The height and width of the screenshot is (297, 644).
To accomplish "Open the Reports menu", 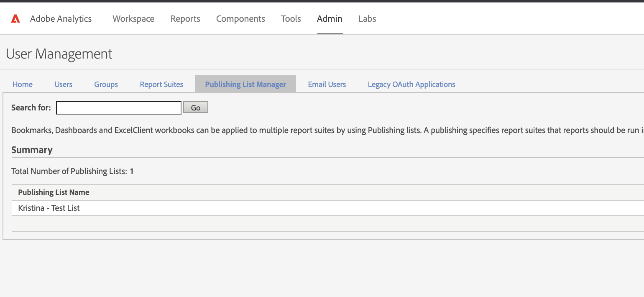I will click(185, 19).
